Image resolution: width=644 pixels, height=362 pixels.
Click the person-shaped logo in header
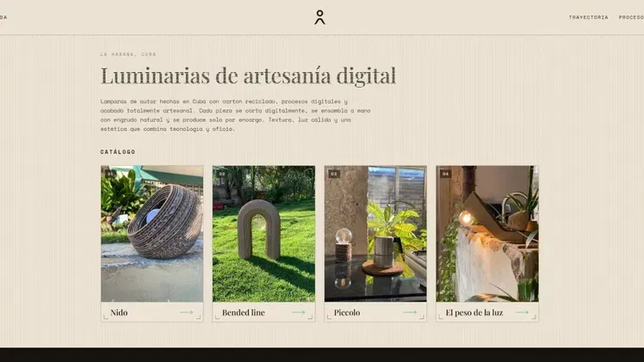coord(319,17)
